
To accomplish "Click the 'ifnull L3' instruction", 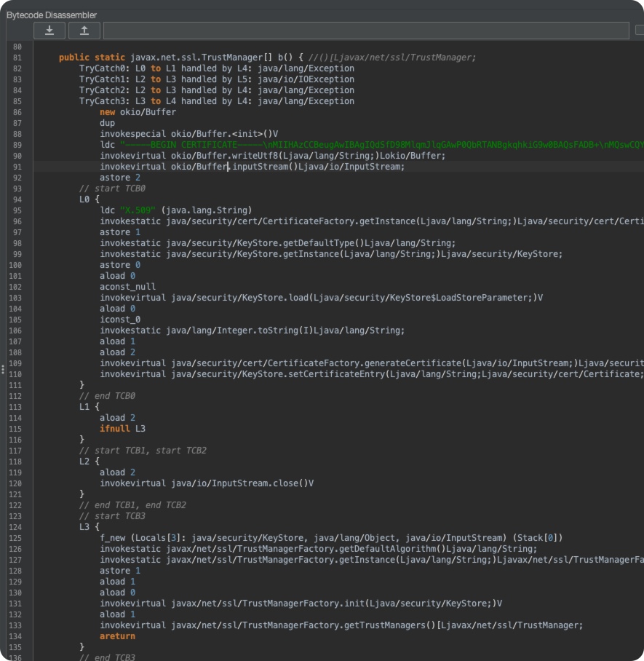I will click(122, 429).
